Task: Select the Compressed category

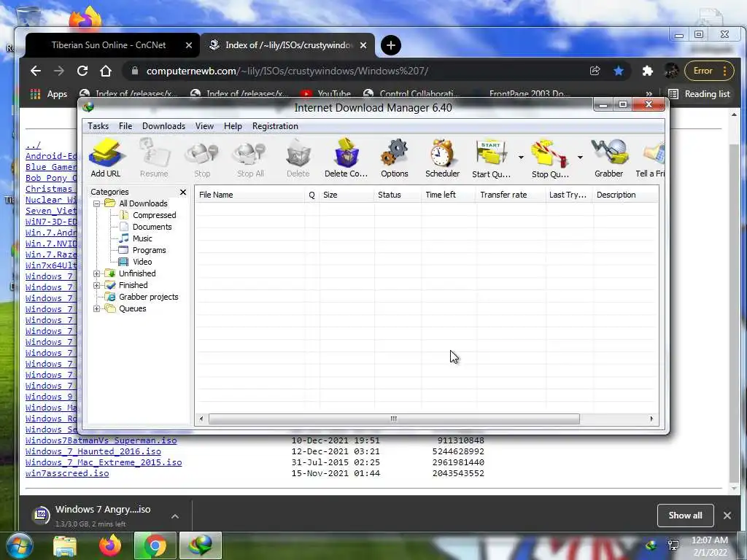Action: click(154, 215)
